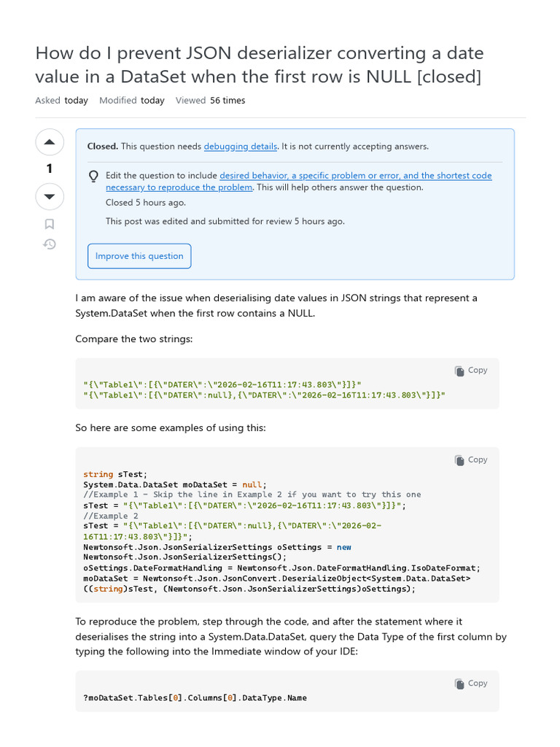Upvote the question with the up arrow
This screenshot has width=560, height=747.
50,142
